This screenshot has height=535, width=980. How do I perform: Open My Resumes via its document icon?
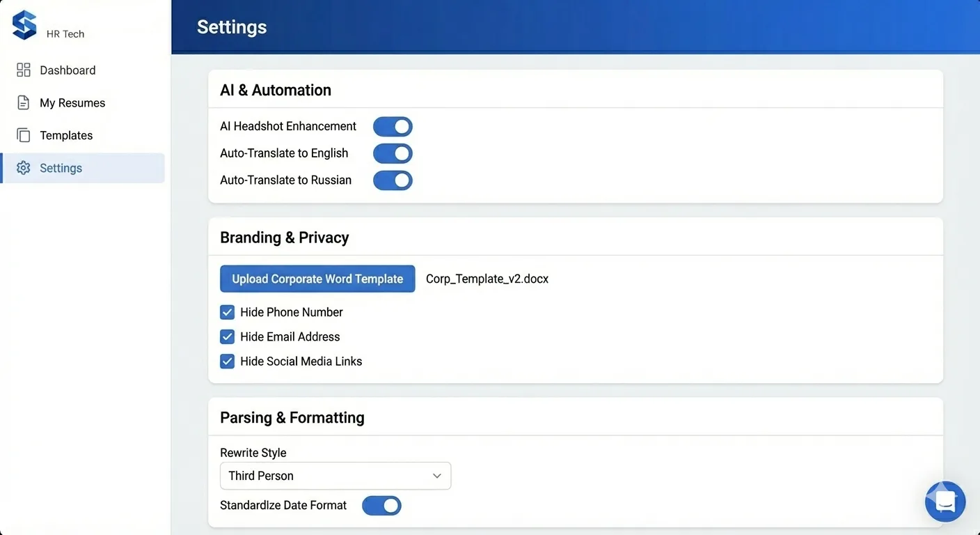(x=23, y=102)
